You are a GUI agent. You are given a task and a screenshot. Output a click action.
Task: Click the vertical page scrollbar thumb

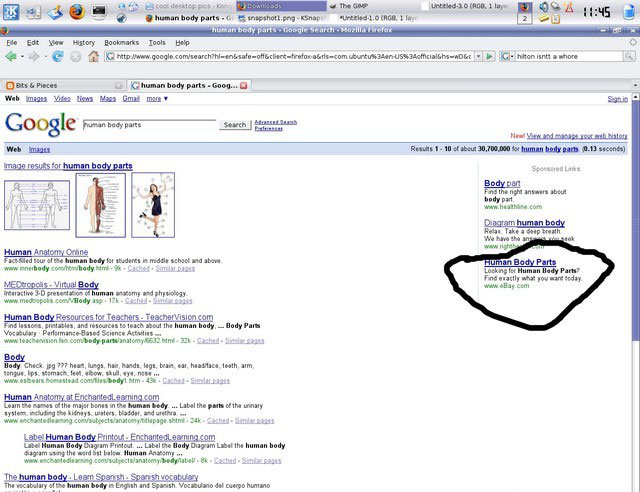pos(636,220)
